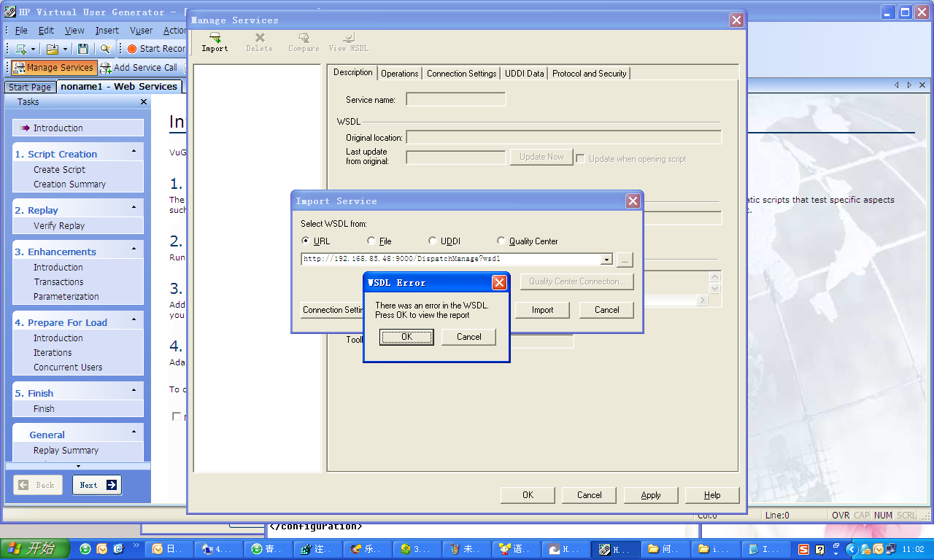Click the Compare icon in Manage Services

pyautogui.click(x=304, y=42)
